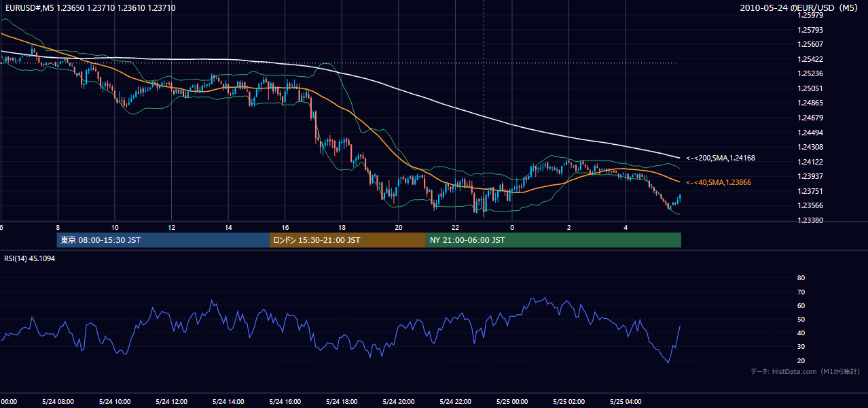868x408 pixels.
Task: Click the 5/24 10:00 bottom time label
Action: point(115,401)
